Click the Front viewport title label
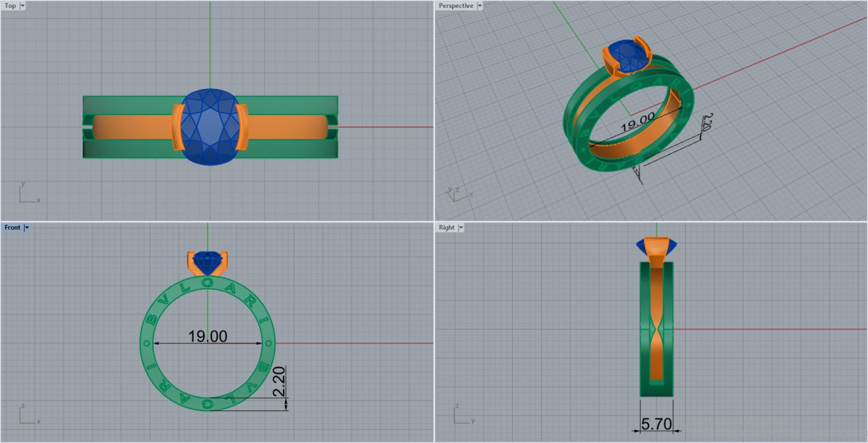The image size is (868, 443). click(12, 228)
